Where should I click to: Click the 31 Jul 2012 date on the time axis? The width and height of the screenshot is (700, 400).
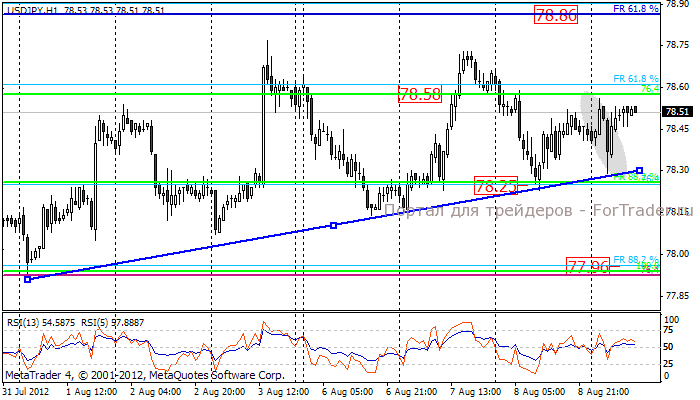pyautogui.click(x=28, y=393)
